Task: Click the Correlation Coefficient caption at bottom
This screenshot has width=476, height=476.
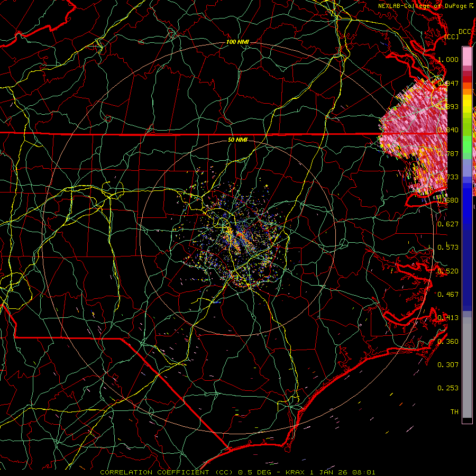Action: pyautogui.click(x=237, y=472)
